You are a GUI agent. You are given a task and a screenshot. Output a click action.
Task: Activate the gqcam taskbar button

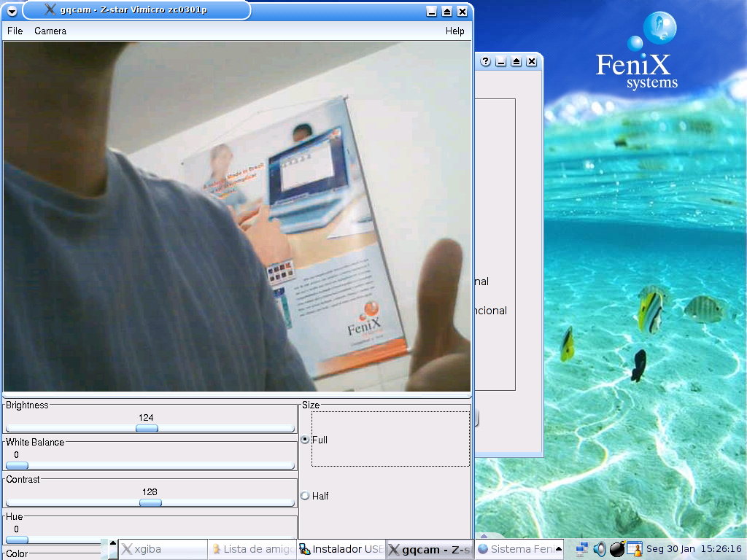(430, 549)
